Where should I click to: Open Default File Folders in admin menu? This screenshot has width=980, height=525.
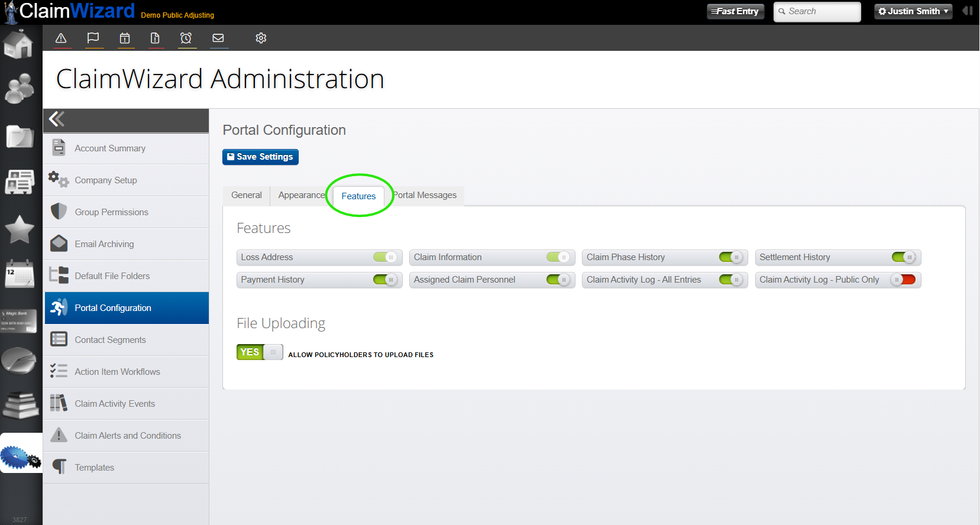126,276
